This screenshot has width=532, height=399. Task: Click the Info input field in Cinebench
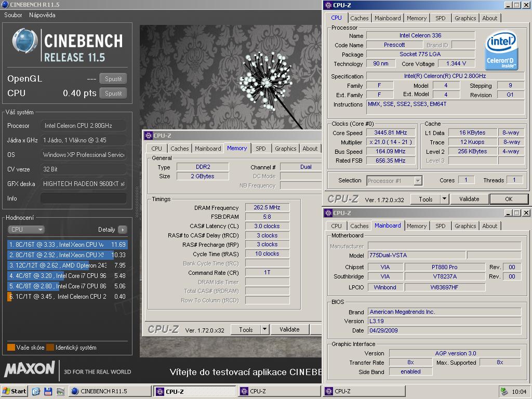(84, 198)
